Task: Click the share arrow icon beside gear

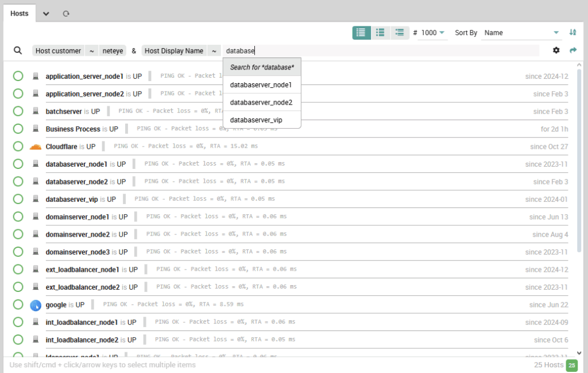Action: tap(572, 51)
